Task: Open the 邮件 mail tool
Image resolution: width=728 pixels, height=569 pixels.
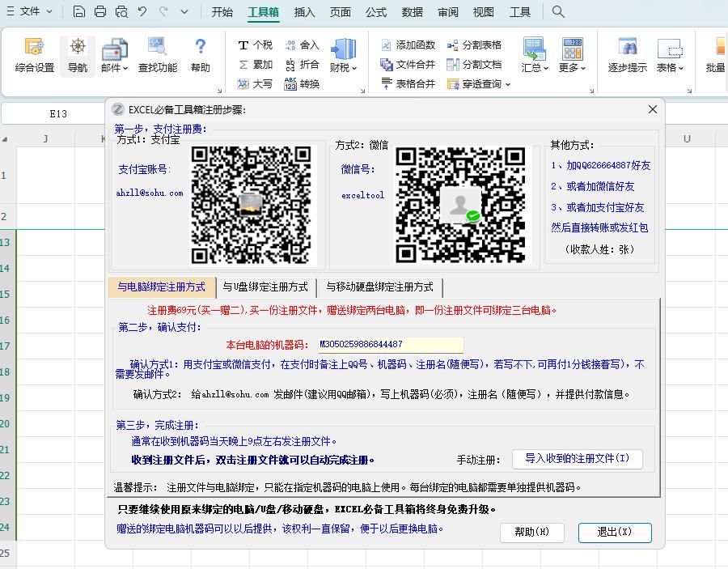Action: (114, 56)
